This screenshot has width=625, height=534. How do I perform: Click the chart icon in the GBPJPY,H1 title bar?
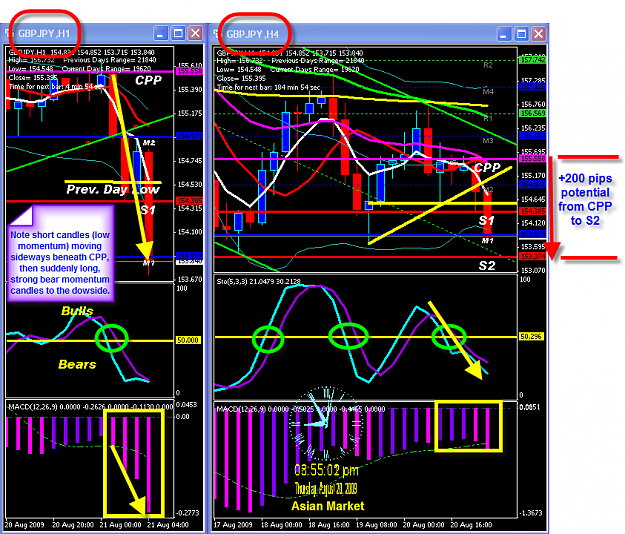click(x=9, y=33)
